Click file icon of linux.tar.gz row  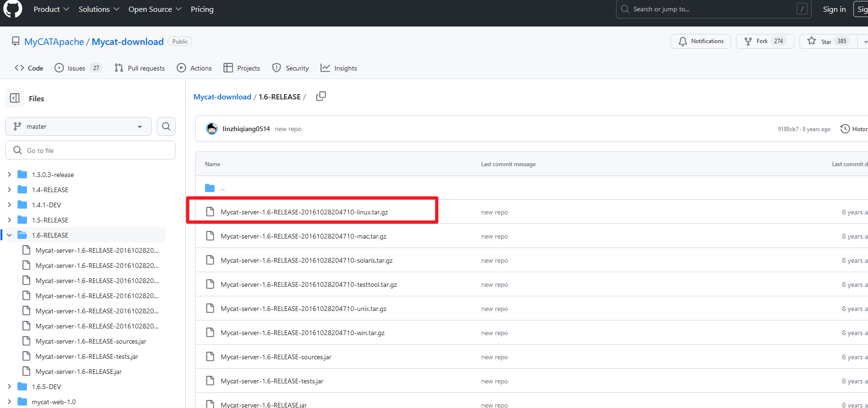(210, 212)
